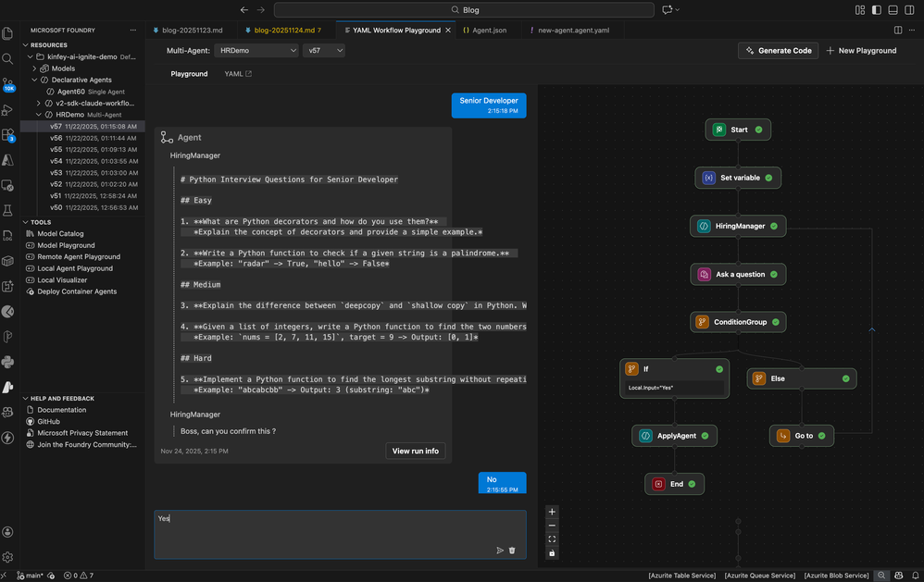Open the Search view in activity bar
Screen dimensions: 924x582
(x=7, y=59)
